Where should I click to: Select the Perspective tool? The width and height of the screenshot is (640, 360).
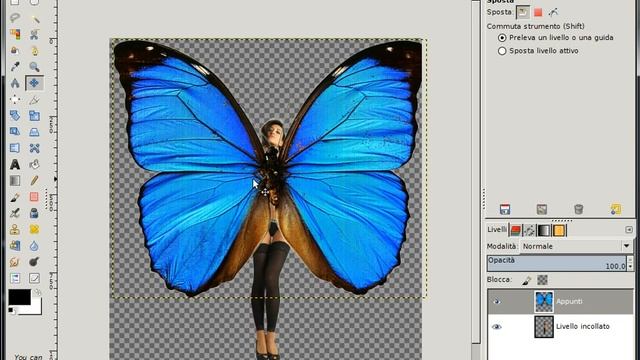[34, 131]
